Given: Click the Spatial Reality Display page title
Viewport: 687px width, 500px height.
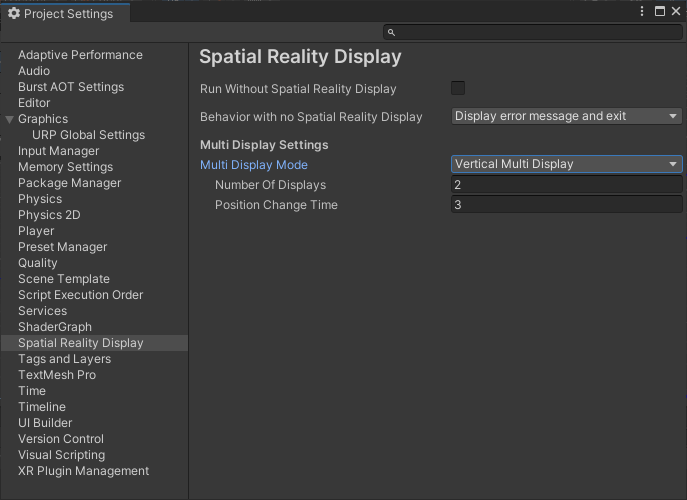Looking at the screenshot, I should (x=300, y=57).
